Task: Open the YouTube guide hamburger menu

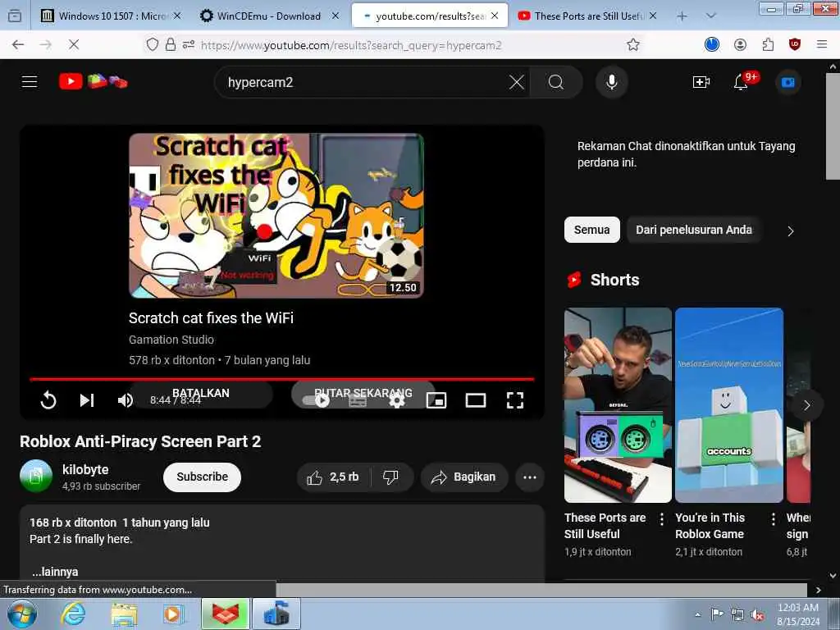Action: click(x=30, y=82)
